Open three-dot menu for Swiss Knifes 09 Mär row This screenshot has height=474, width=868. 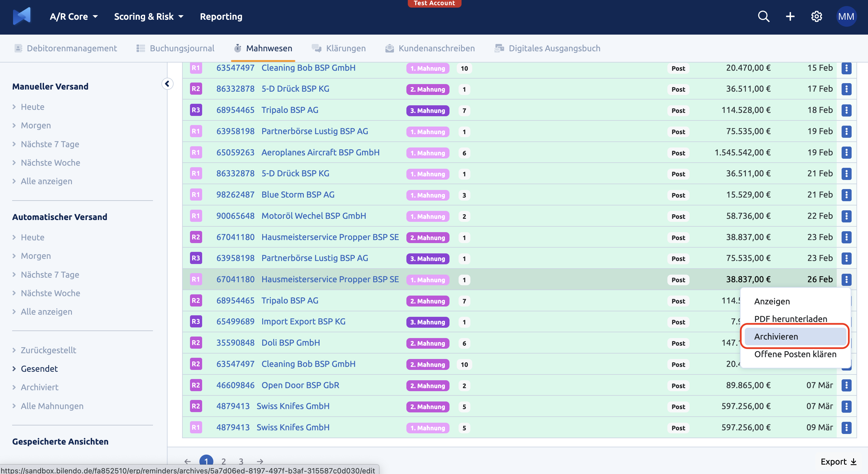846,428
